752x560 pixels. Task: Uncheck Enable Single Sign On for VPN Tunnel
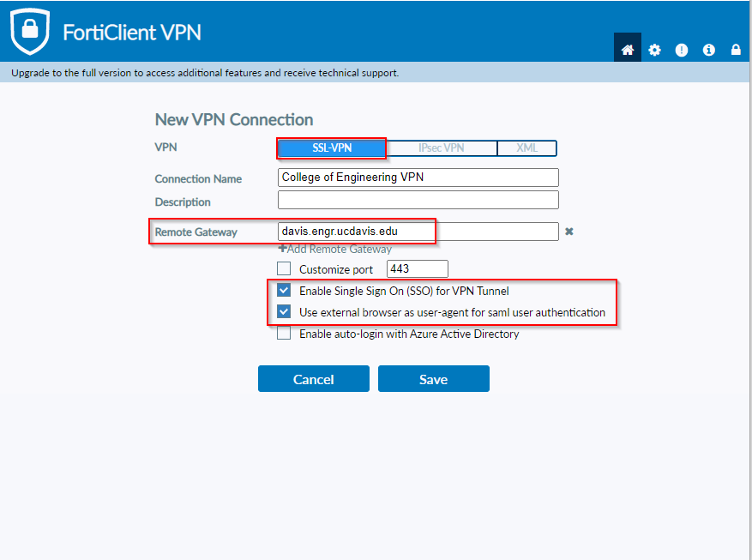pyautogui.click(x=284, y=290)
